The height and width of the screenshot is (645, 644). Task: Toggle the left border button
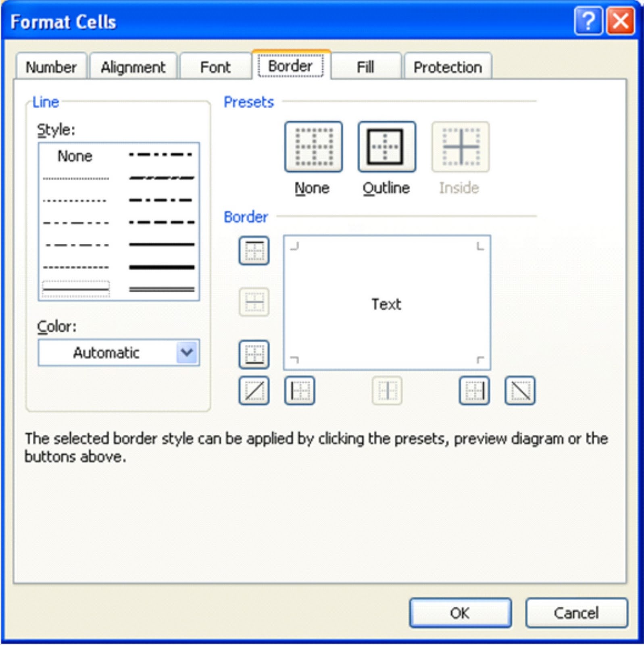(299, 390)
